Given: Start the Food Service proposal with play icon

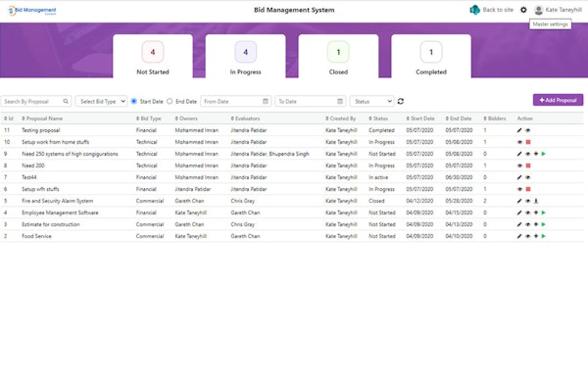Looking at the screenshot, I should pyautogui.click(x=544, y=237).
